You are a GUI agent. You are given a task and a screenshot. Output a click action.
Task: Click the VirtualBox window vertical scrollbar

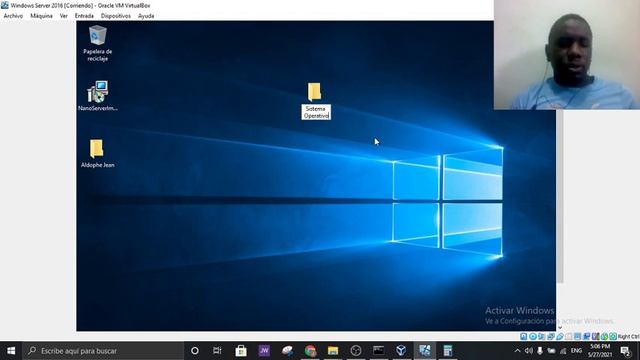point(560,196)
